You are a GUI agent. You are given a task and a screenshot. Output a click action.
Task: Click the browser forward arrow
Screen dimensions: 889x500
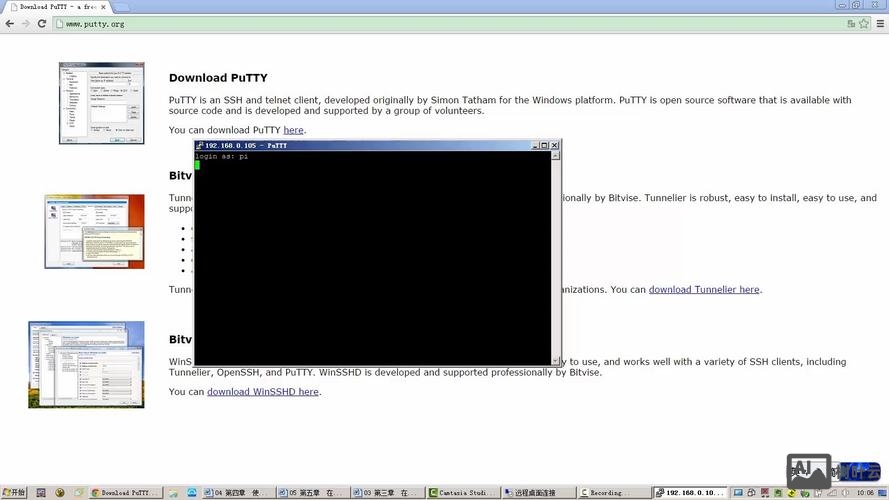(x=26, y=24)
